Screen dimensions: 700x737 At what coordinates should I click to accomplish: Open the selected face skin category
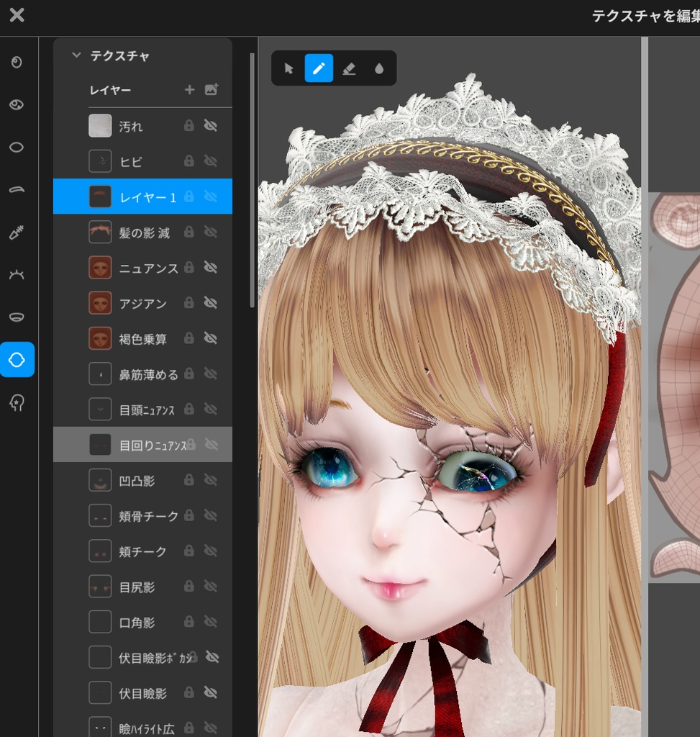pyautogui.click(x=17, y=360)
